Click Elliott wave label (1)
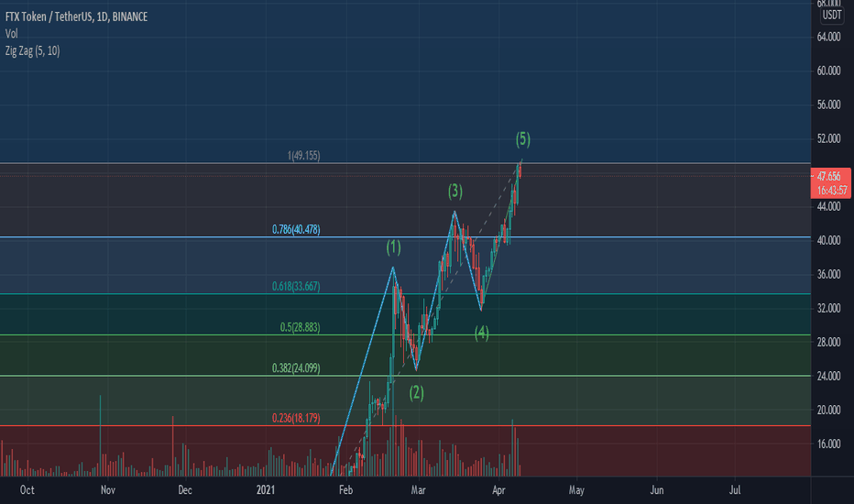 pyautogui.click(x=393, y=247)
